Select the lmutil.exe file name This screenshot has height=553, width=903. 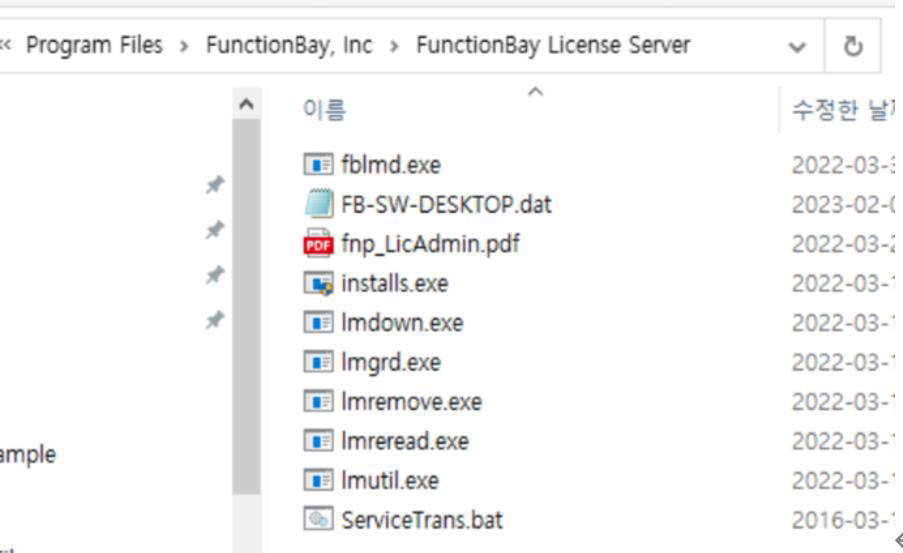pyautogui.click(x=390, y=480)
